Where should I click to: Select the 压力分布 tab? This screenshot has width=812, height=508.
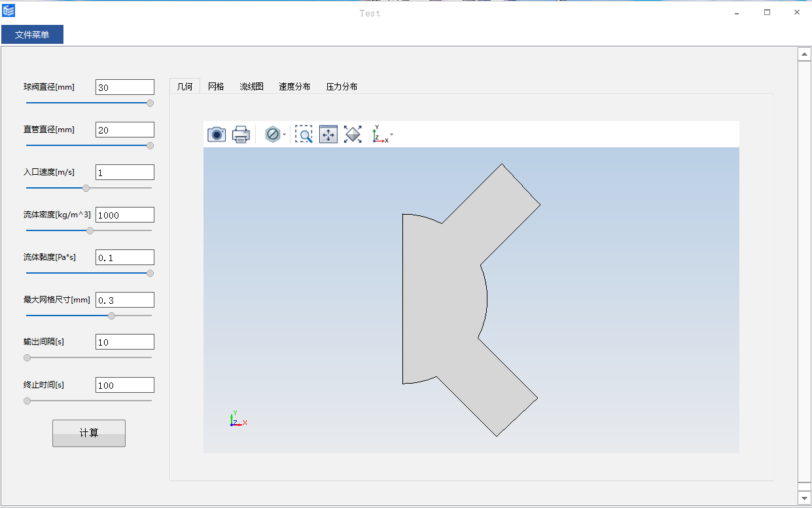coord(342,86)
